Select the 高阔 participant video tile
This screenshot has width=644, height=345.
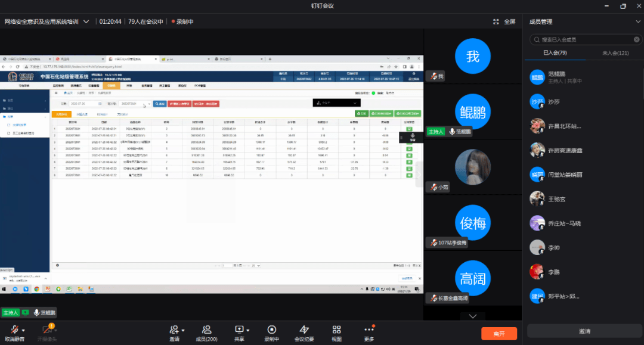pyautogui.click(x=473, y=278)
